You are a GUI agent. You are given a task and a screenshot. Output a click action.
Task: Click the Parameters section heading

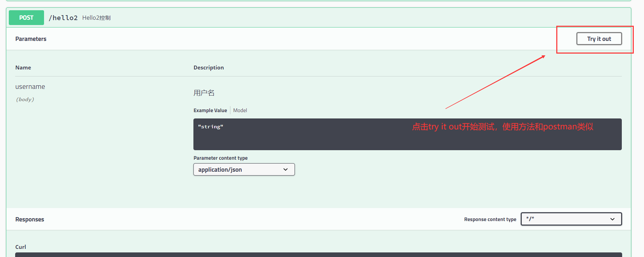31,39
